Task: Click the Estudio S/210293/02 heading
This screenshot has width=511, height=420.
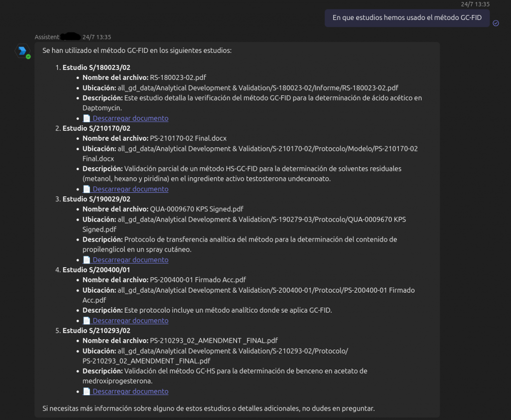Action: coord(96,330)
